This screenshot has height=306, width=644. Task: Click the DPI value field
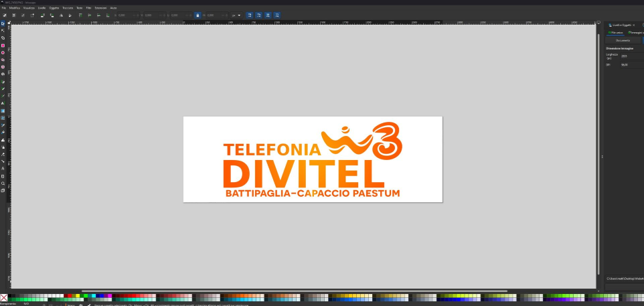pyautogui.click(x=632, y=65)
